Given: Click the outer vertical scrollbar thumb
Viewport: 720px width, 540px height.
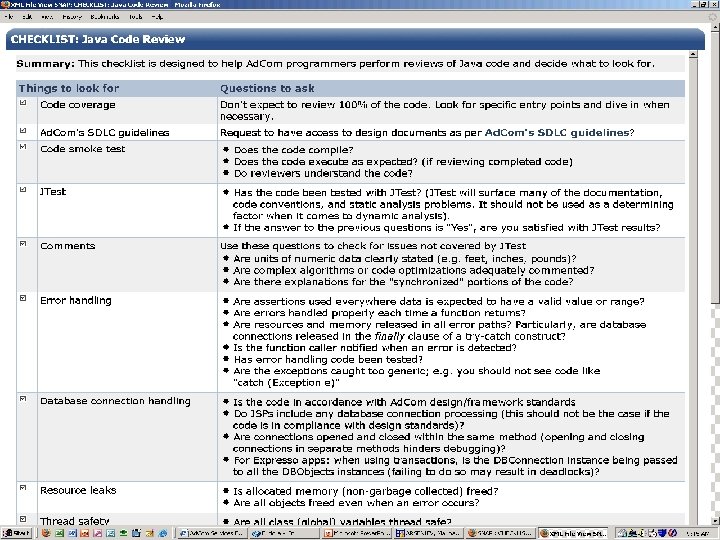Looking at the screenshot, I should click(x=715, y=168).
